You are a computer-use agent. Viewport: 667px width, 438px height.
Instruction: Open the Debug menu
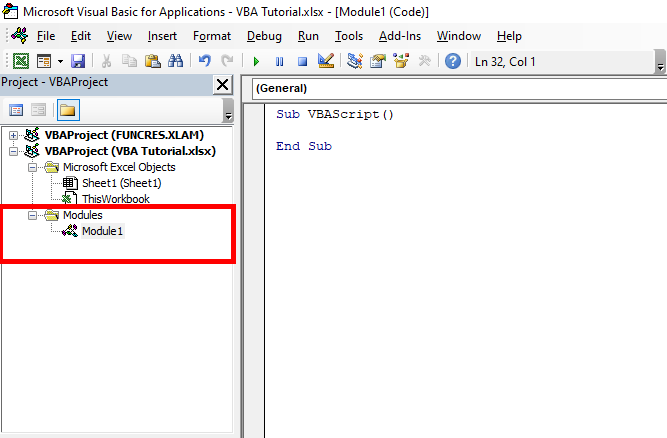coord(264,36)
